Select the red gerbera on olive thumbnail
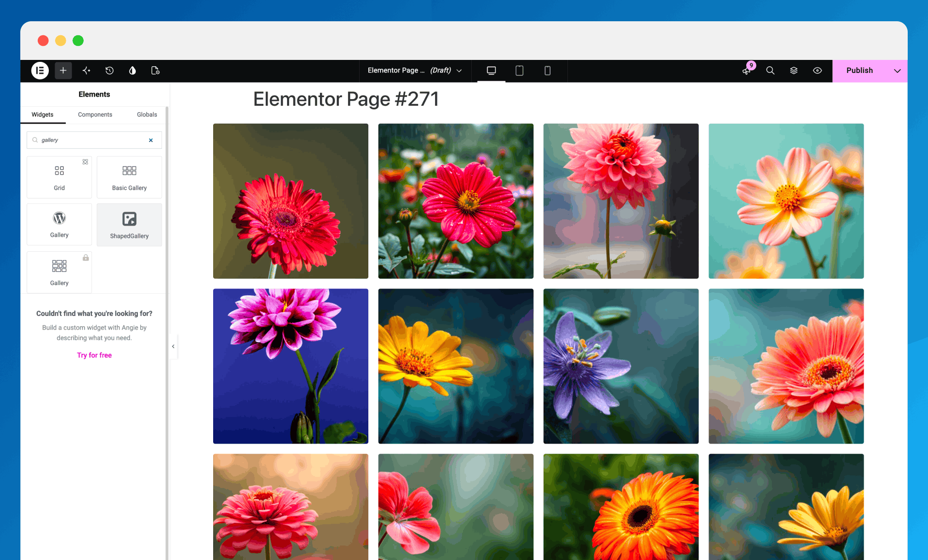 click(x=290, y=201)
